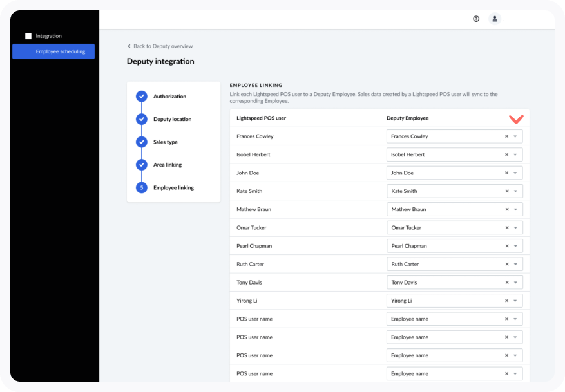565x392 pixels.
Task: Click step 5 circle for Employee linking
Action: (x=142, y=187)
